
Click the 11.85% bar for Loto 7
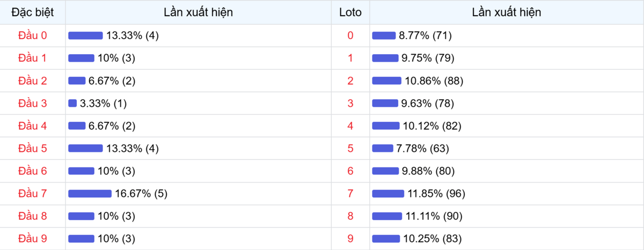coord(388,194)
